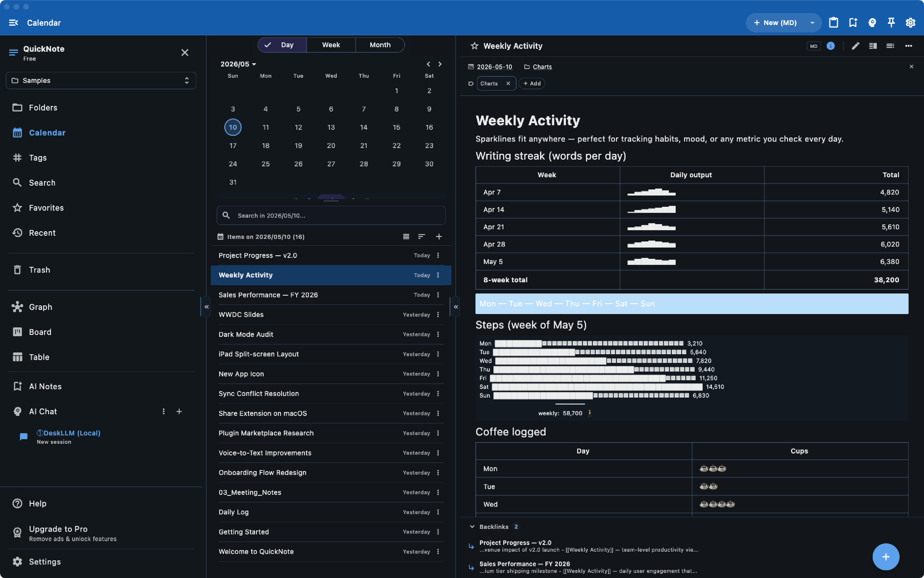Screen dimensions: 924x578
Task: Collapse the main menu hamburger icon
Action: pos(13,22)
